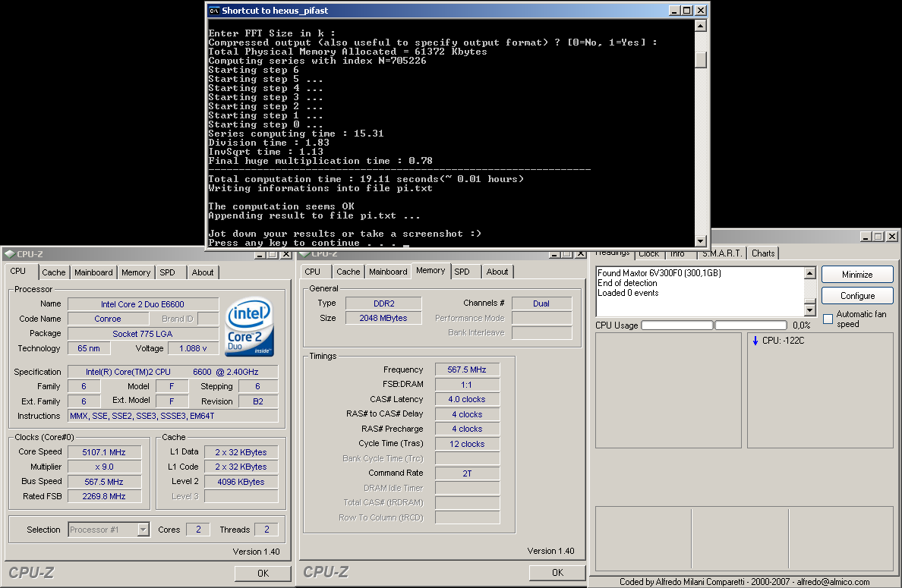Click the Command Rate value 2T
The height and width of the screenshot is (588, 902).
[x=467, y=473]
